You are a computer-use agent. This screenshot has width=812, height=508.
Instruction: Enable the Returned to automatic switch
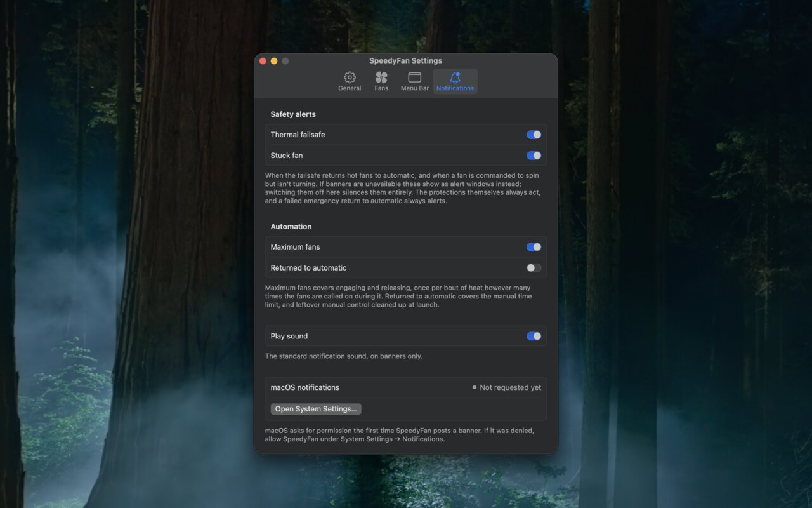[534, 268]
